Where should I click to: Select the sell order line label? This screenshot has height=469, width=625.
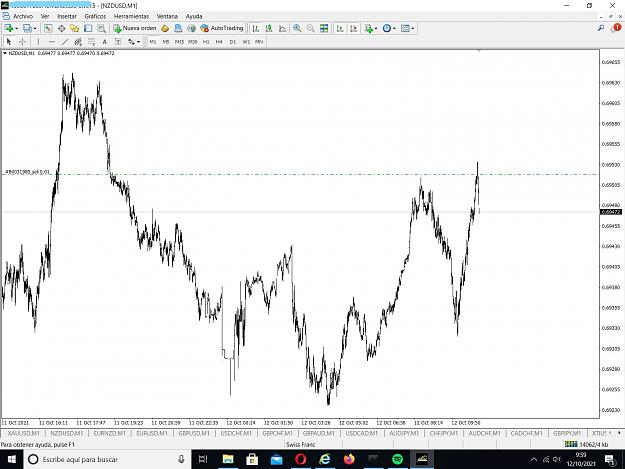tap(28, 172)
